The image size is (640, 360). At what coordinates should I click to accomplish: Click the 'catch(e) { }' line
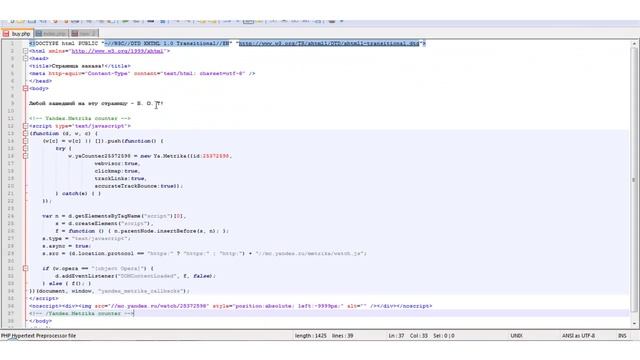[78, 193]
